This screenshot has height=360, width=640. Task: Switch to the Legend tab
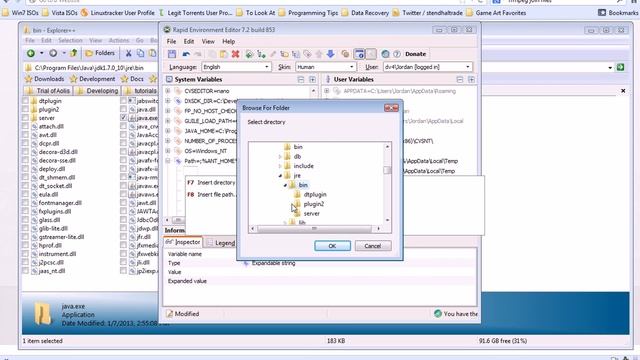221,243
